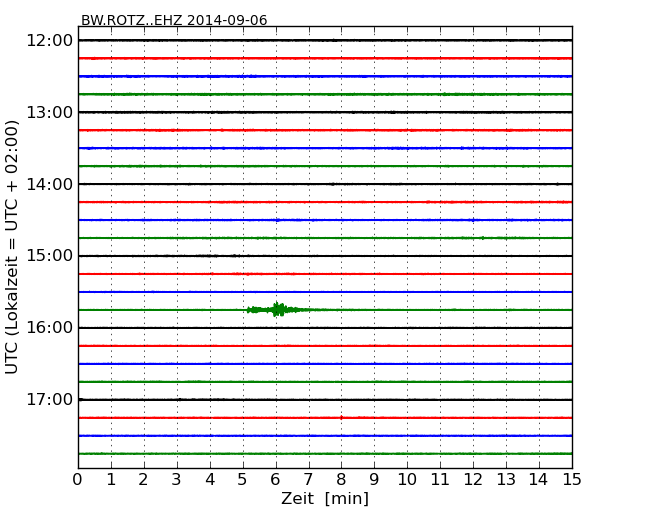Screen dimensions: 650x520
Task: Click the plot title BW.ROTZ..EHZ 2014-09-06
Action: 174,20
